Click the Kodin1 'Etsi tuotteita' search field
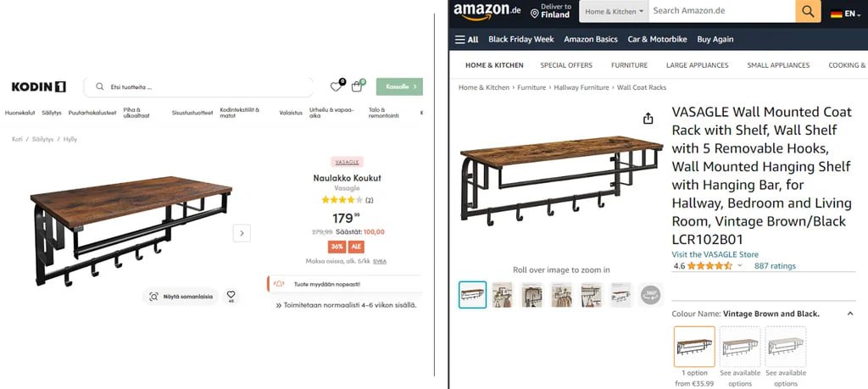This screenshot has width=868, height=389. 203,86
